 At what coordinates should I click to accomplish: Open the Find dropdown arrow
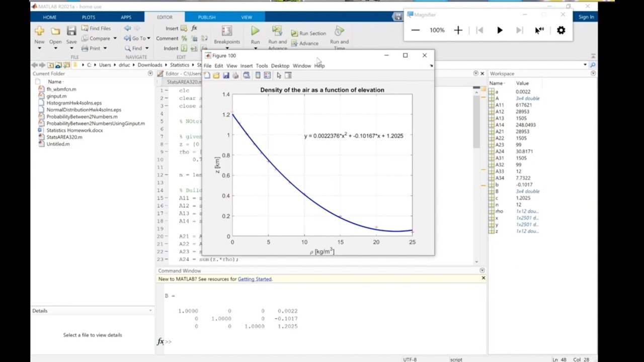(x=147, y=48)
